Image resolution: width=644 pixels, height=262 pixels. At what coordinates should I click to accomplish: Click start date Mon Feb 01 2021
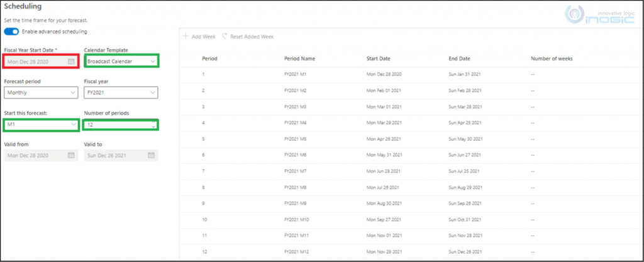(x=383, y=90)
